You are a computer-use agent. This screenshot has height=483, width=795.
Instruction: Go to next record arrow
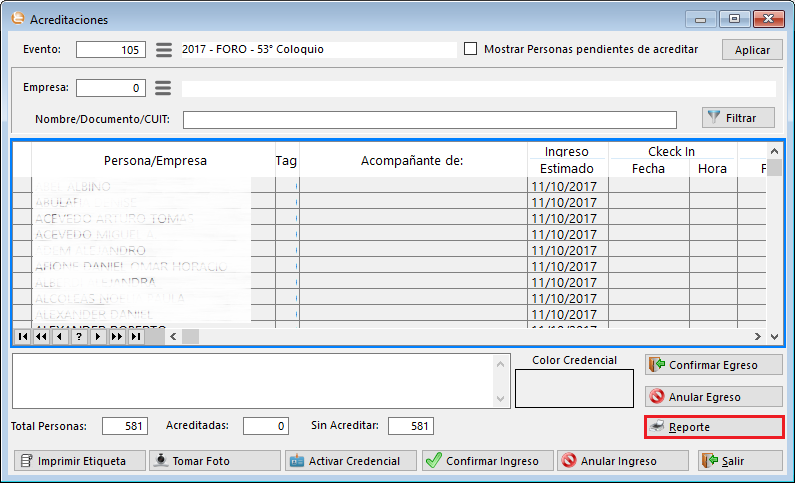[x=98, y=337]
